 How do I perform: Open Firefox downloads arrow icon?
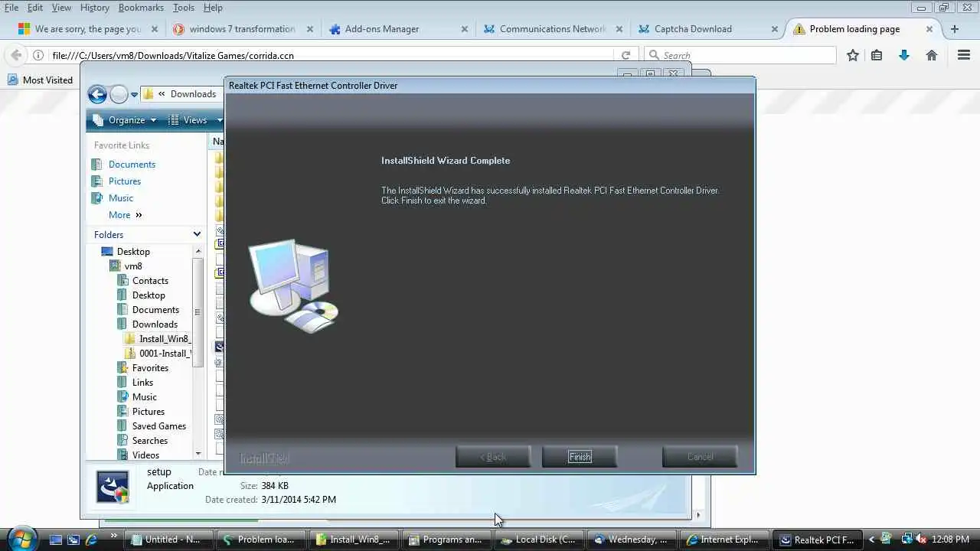click(x=904, y=55)
